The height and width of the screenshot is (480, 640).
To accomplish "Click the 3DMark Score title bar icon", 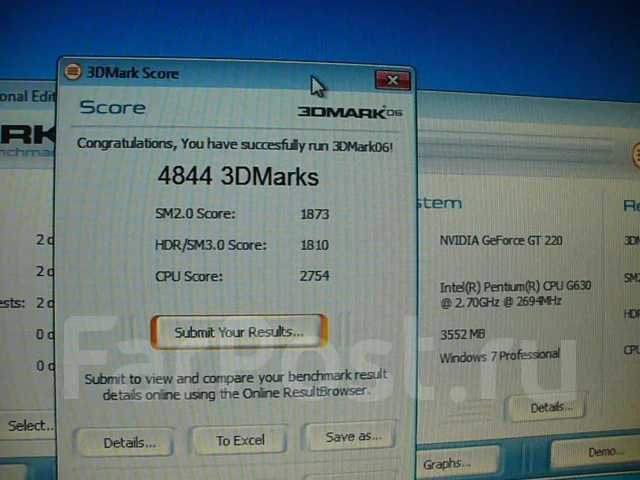I will [x=73, y=71].
